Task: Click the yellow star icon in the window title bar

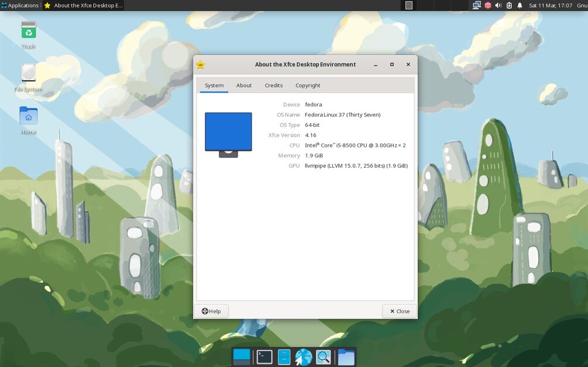Action: [x=201, y=64]
